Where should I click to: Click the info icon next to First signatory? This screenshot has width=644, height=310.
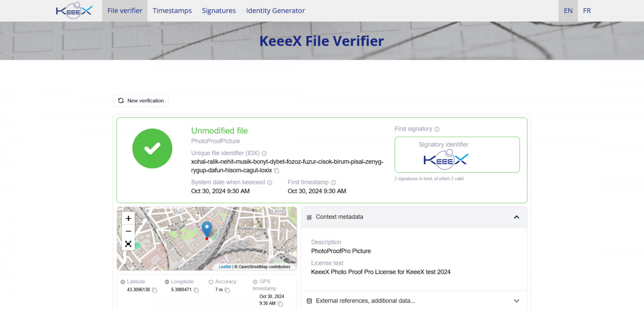[x=437, y=129]
